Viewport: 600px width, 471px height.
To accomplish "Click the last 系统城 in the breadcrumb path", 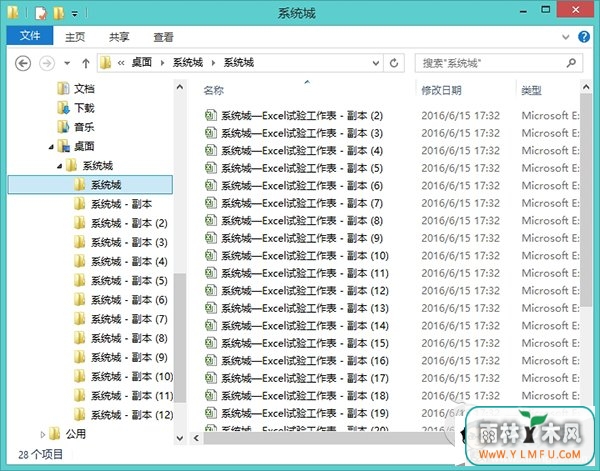I will (x=239, y=62).
